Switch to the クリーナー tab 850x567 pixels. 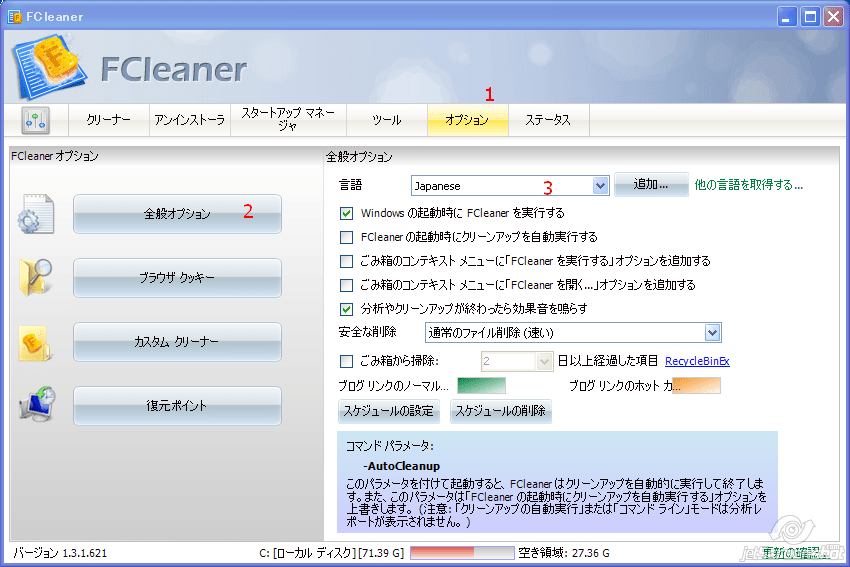(108, 120)
